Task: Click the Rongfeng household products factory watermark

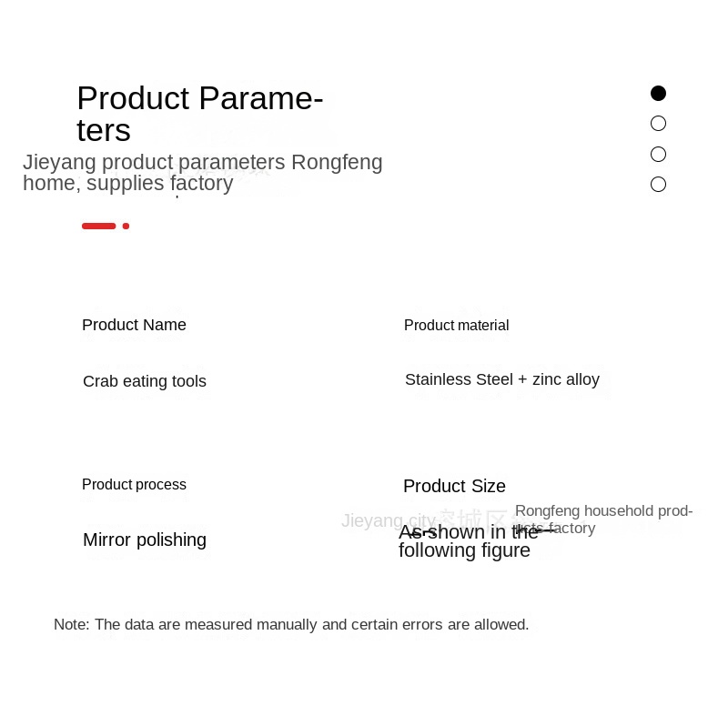Action: 603,519
